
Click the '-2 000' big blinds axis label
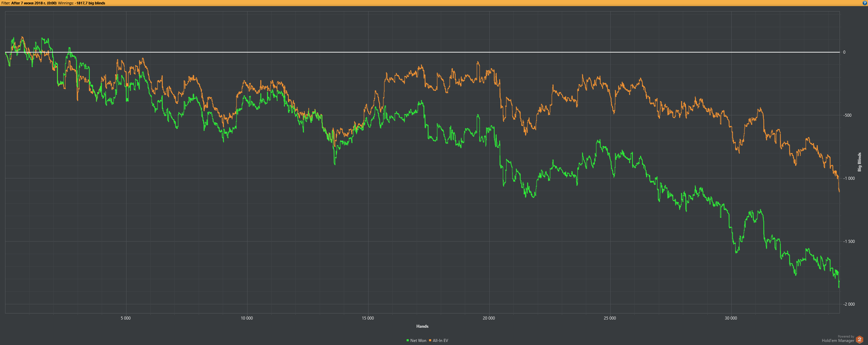pyautogui.click(x=849, y=304)
